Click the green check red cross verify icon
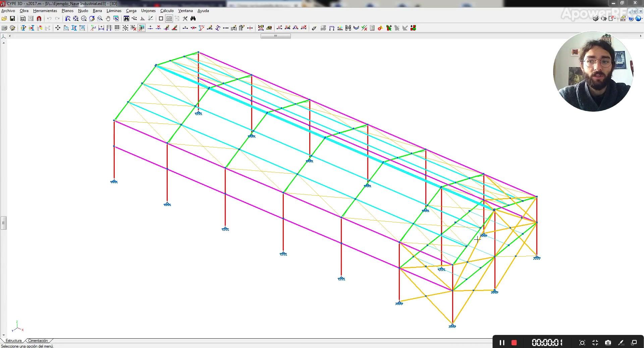This screenshot has width=644, height=348. 364,28
